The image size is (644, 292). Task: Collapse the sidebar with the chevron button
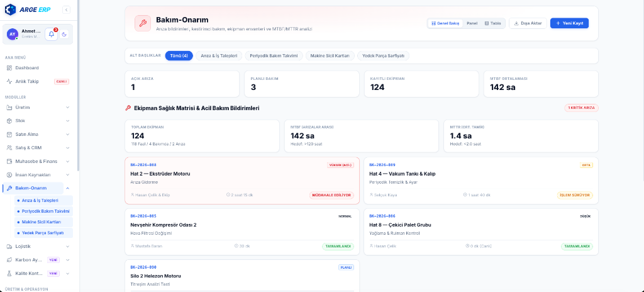coord(67,10)
